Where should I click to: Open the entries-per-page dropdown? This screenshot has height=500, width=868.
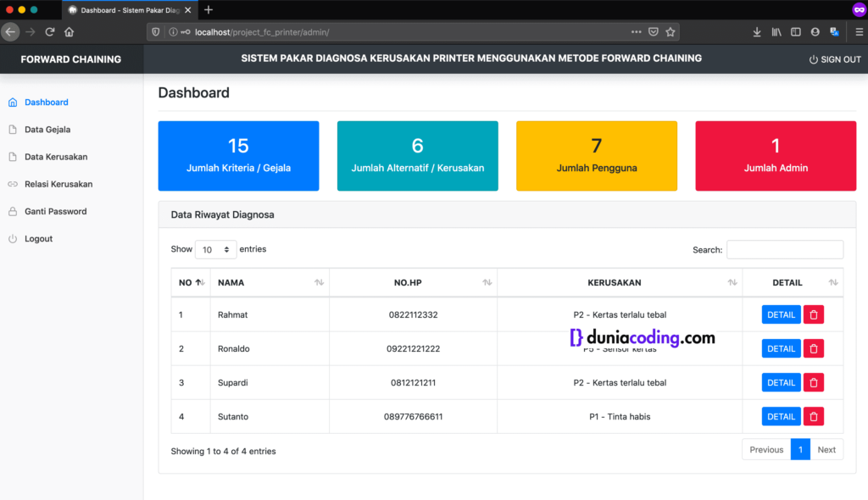click(x=215, y=249)
